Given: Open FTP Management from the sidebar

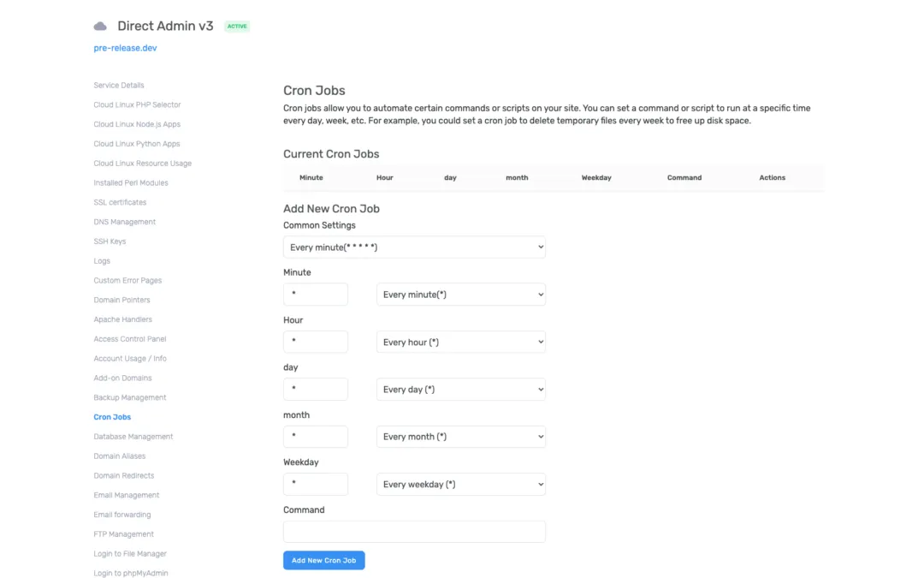Looking at the screenshot, I should pyautogui.click(x=122, y=533).
